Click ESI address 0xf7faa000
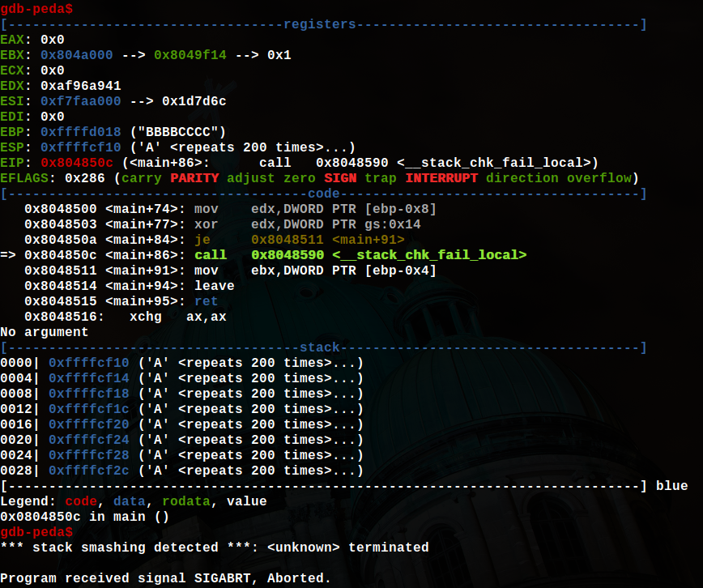This screenshot has height=588, width=703. (x=81, y=101)
